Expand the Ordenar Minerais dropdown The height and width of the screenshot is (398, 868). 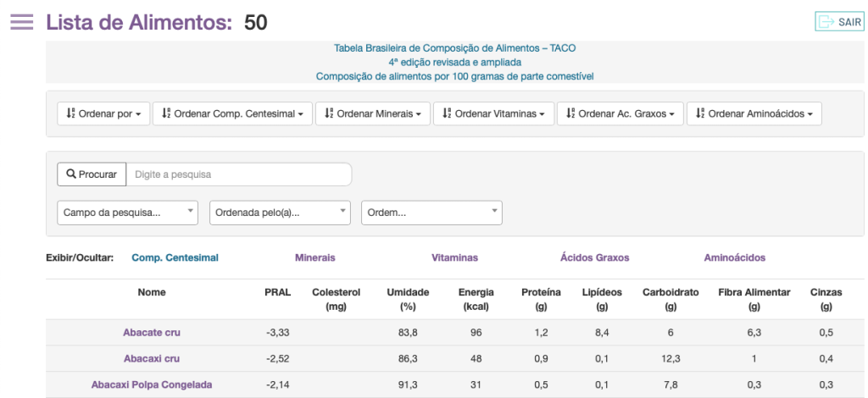(373, 113)
